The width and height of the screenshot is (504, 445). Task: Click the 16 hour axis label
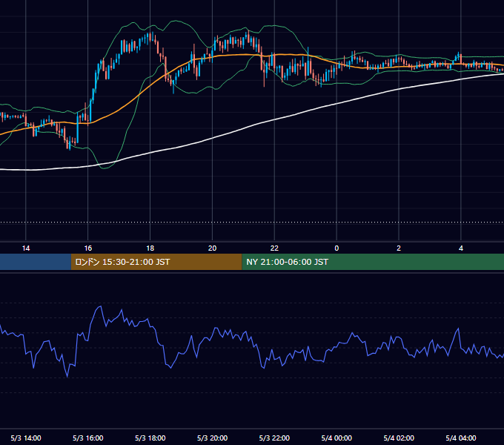pos(87,248)
